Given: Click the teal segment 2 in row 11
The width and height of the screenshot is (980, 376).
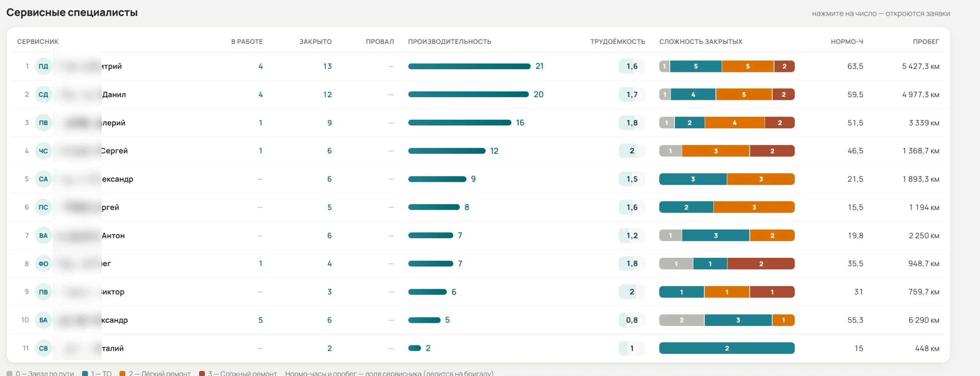Looking at the screenshot, I should click(x=727, y=348).
